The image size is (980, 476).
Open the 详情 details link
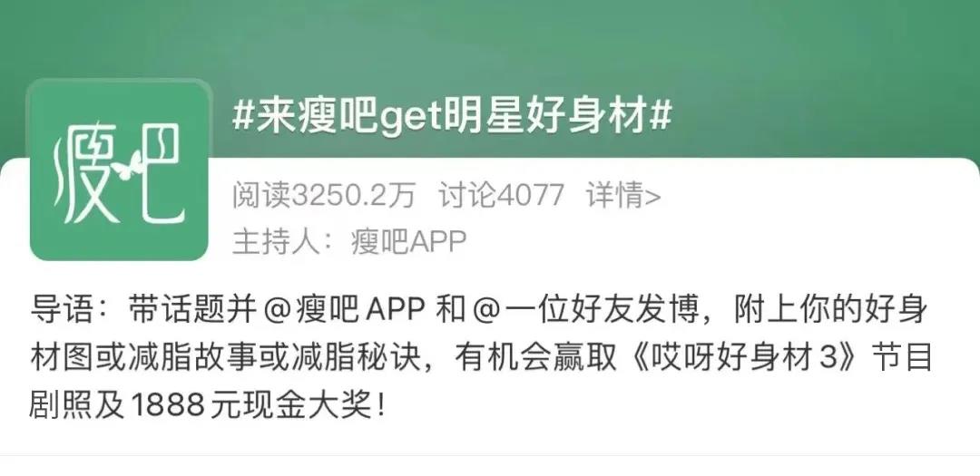click(x=615, y=196)
